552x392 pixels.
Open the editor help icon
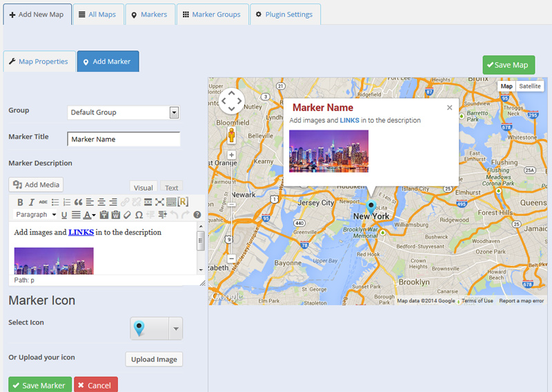[x=197, y=215]
